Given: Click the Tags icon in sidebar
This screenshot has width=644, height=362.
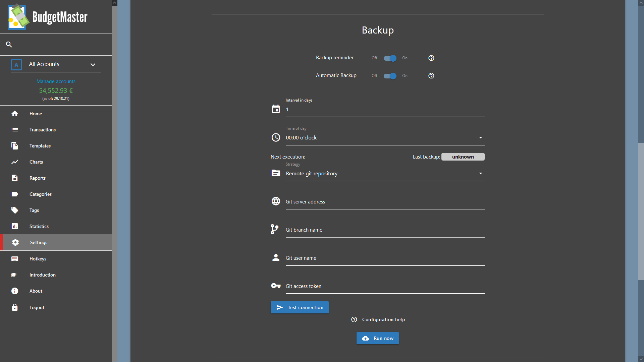Looking at the screenshot, I should 15,210.
